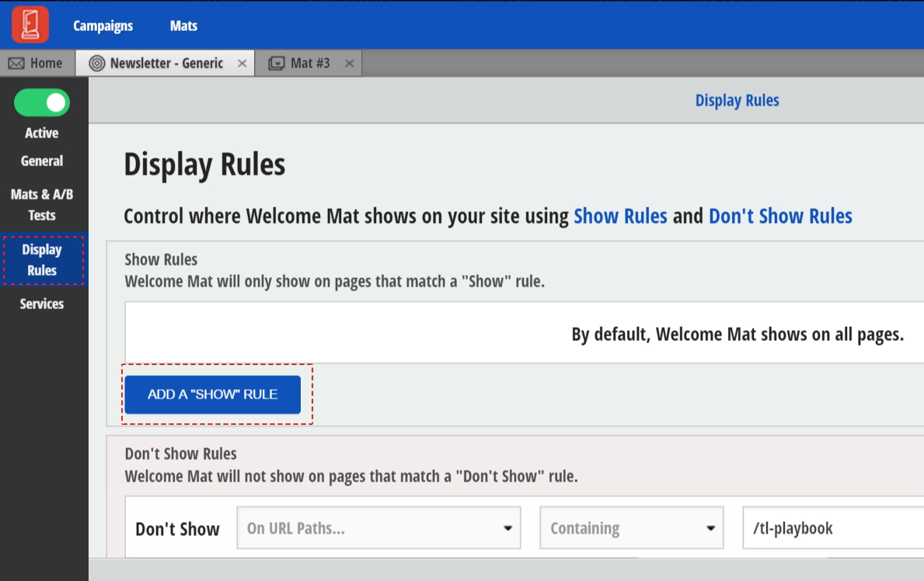This screenshot has height=581, width=924.
Task: Open the Campaigns menu
Action: [103, 26]
